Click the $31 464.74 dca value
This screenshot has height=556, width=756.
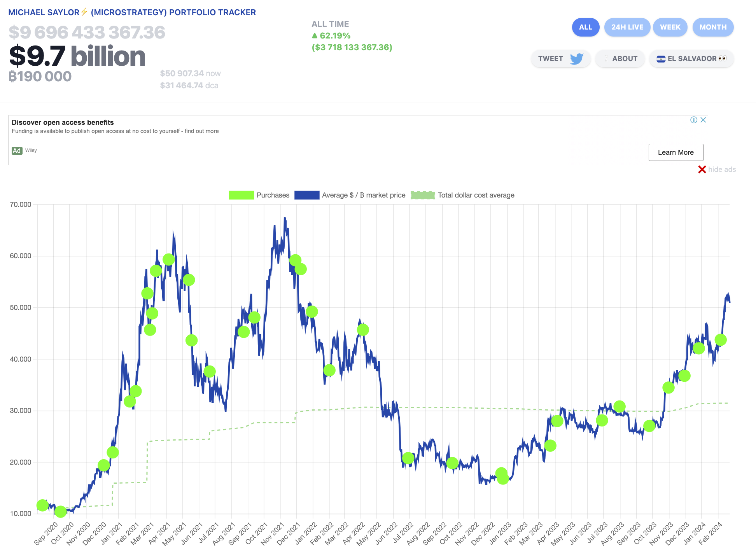189,86
